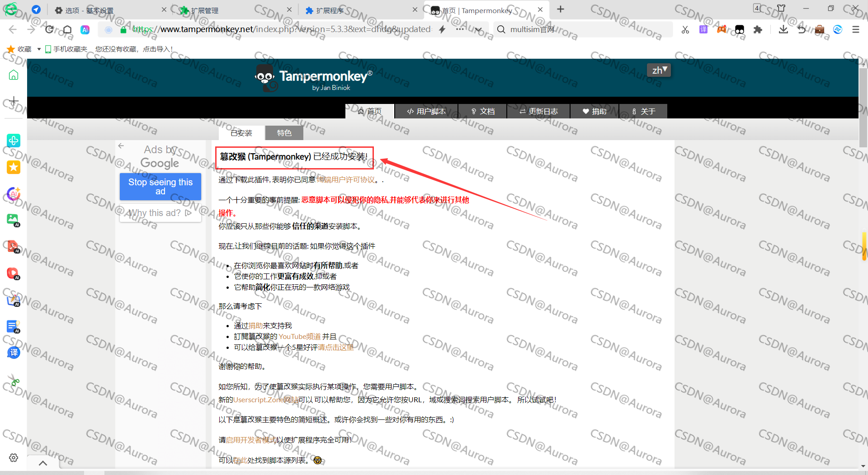868x475 pixels.
Task: Open the green AI image sidebar tool
Action: coord(14,220)
